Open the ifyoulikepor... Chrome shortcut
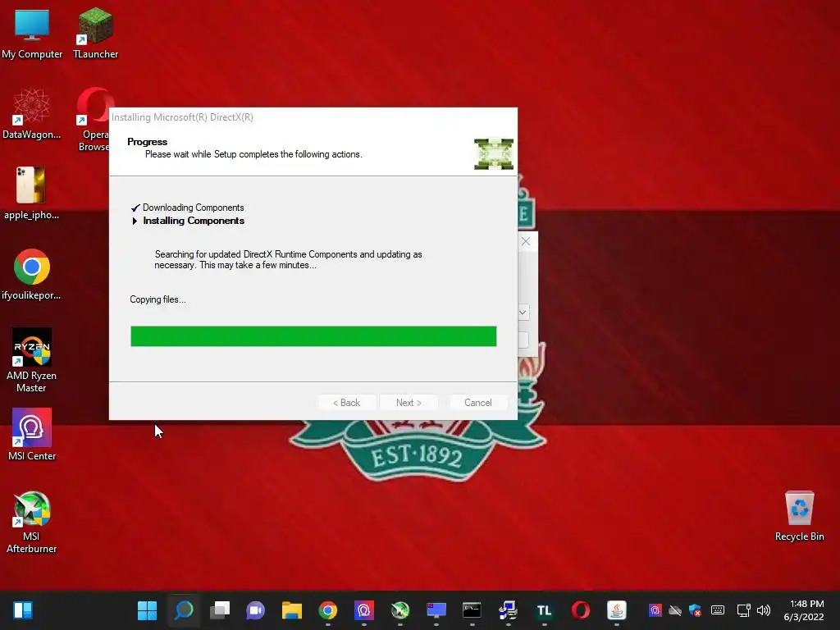Image resolution: width=840 pixels, height=630 pixels. [x=32, y=274]
